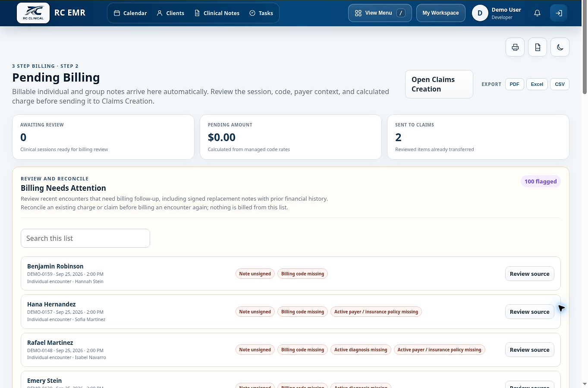Screen dimensions: 588x388
Task: Click the Calendar icon in navigation
Action: 117,13
